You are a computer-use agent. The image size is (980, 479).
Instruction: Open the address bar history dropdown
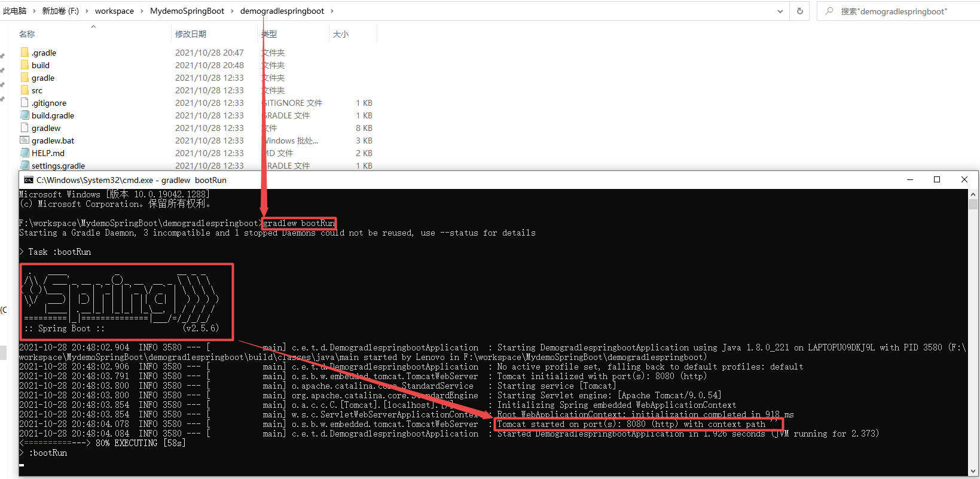pos(780,11)
